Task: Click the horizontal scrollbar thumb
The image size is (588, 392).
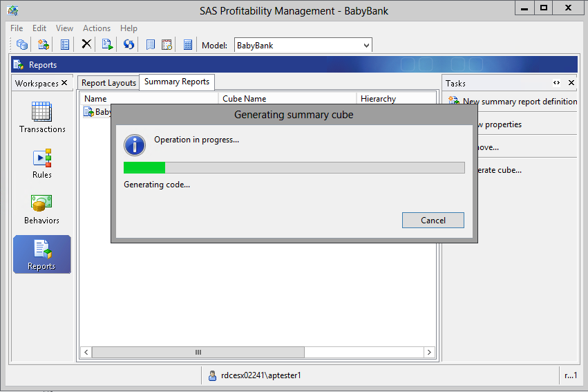Action: point(198,352)
